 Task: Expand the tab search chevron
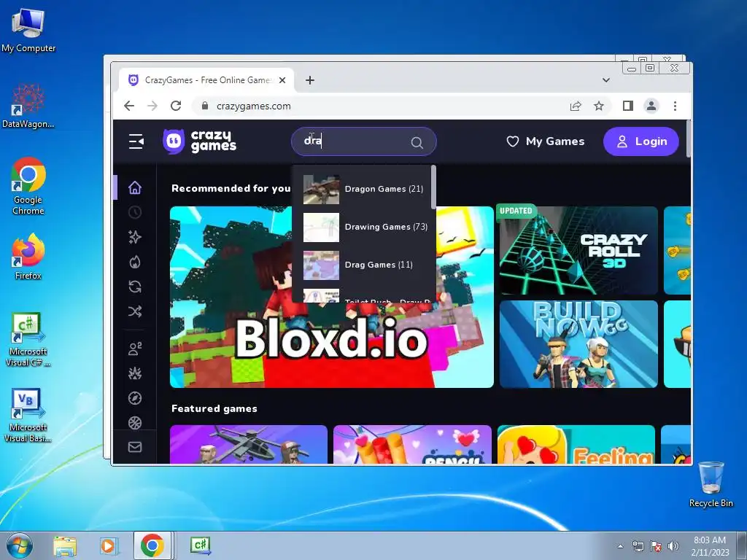[x=606, y=80]
